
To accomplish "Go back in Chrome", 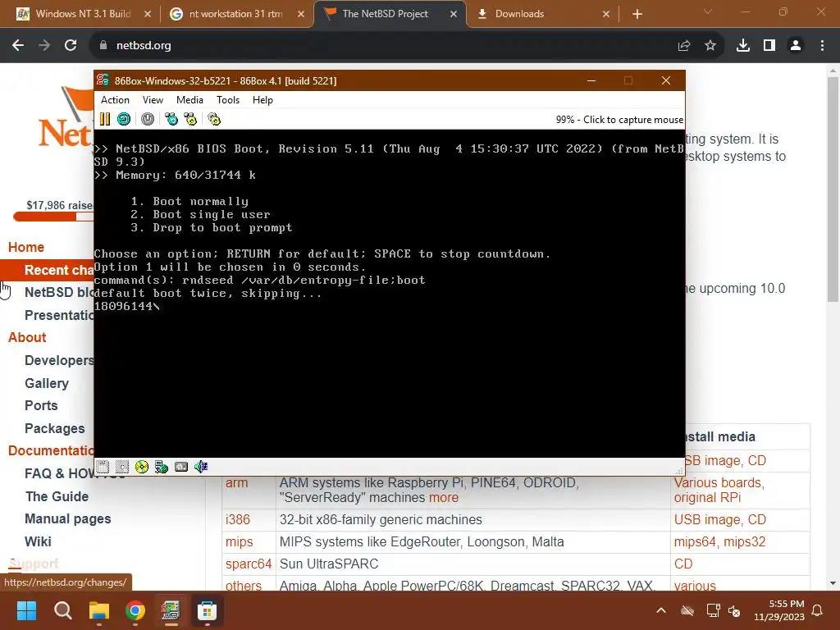I will point(18,46).
